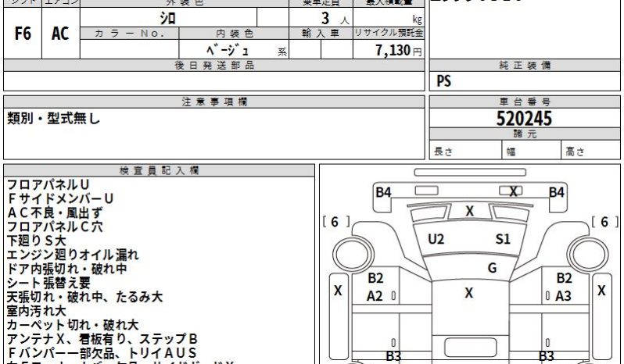Image resolution: width=624 pixels, height=364 pixels.
Task: Select the chassis number 520245
Action: click(x=524, y=119)
